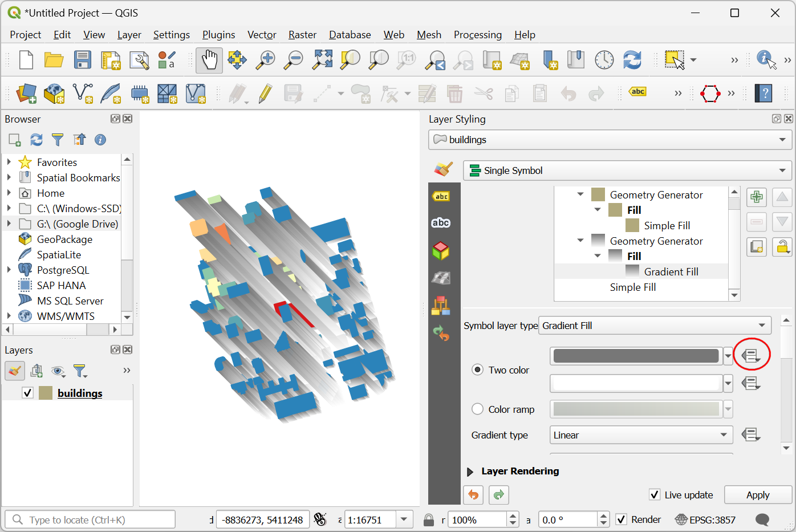Add a symbol layer with green plus
Screen dimensions: 796x532
click(757, 197)
